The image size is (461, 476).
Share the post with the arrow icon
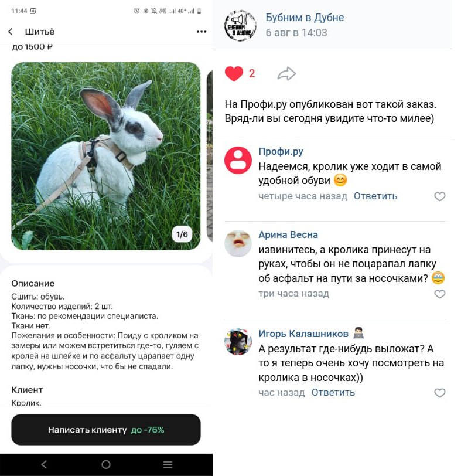(286, 74)
